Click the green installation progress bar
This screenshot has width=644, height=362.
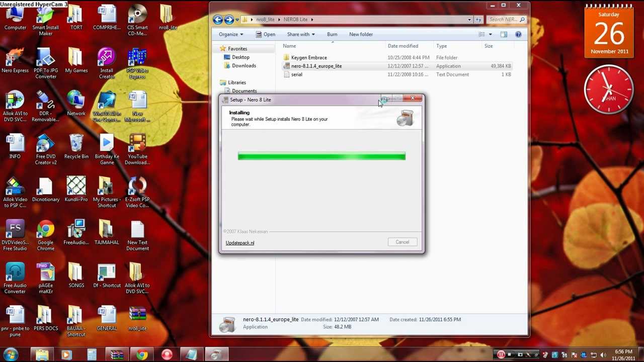(x=321, y=156)
